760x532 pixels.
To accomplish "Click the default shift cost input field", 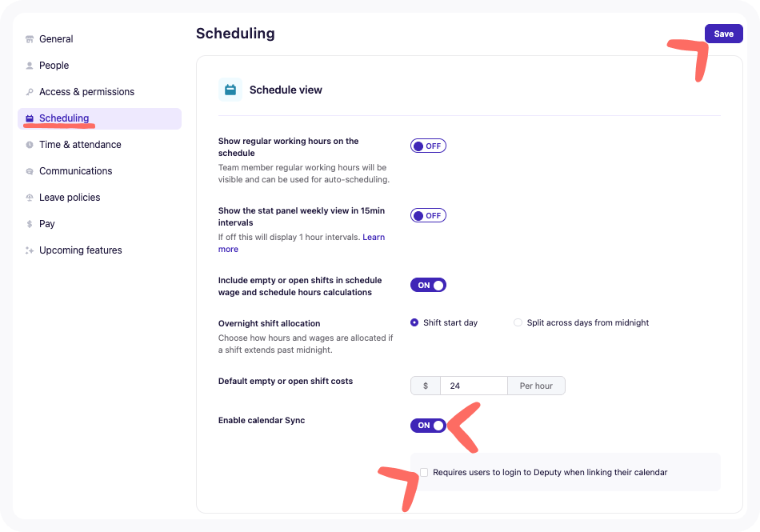I will point(473,386).
